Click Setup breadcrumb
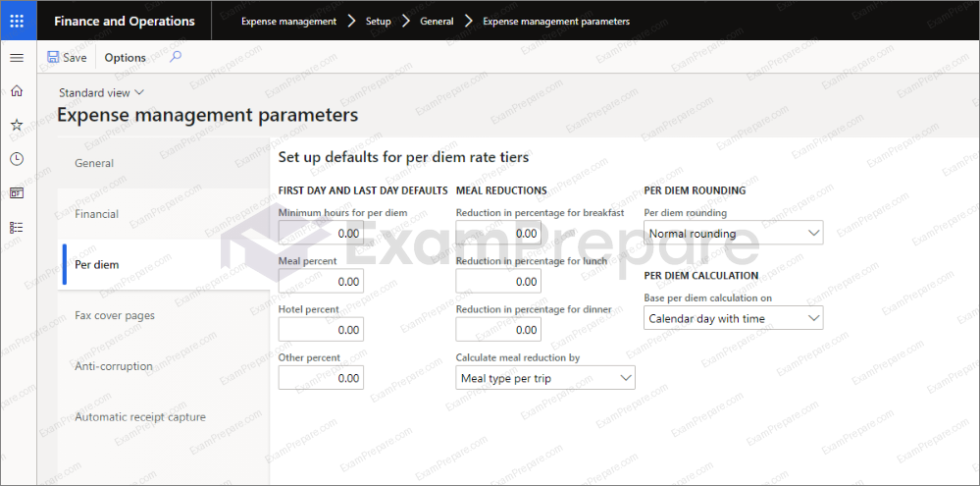 point(378,22)
